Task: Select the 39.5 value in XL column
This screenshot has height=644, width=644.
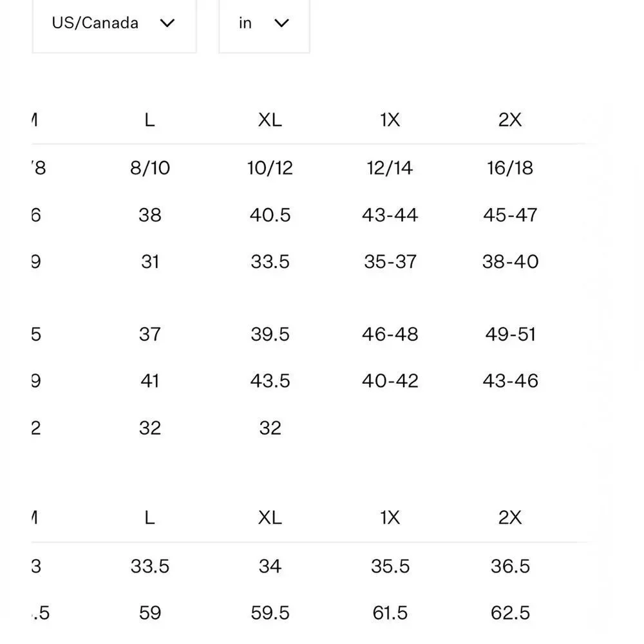Action: click(x=270, y=334)
